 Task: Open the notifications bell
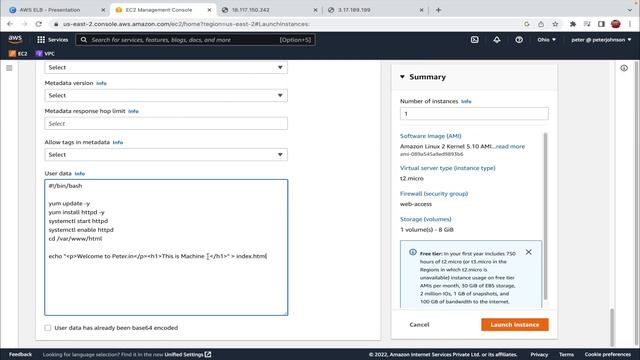click(x=497, y=40)
